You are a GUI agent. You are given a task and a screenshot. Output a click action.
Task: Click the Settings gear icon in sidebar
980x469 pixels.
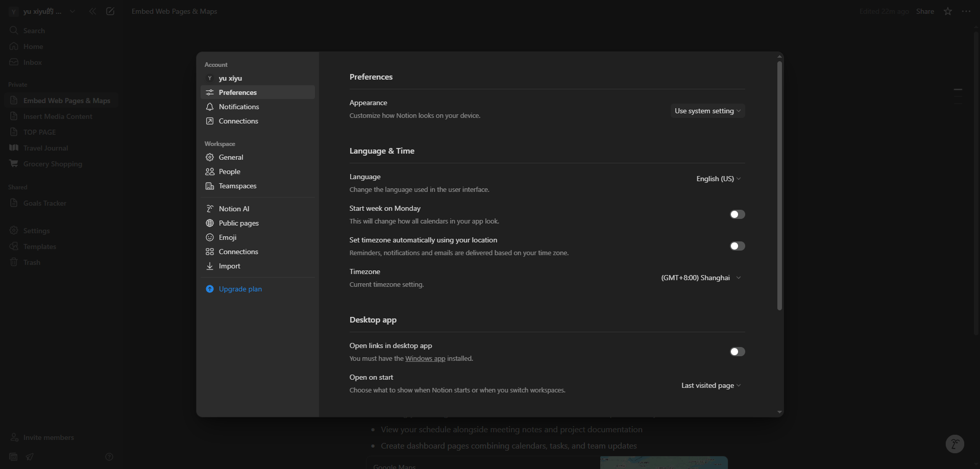point(14,231)
